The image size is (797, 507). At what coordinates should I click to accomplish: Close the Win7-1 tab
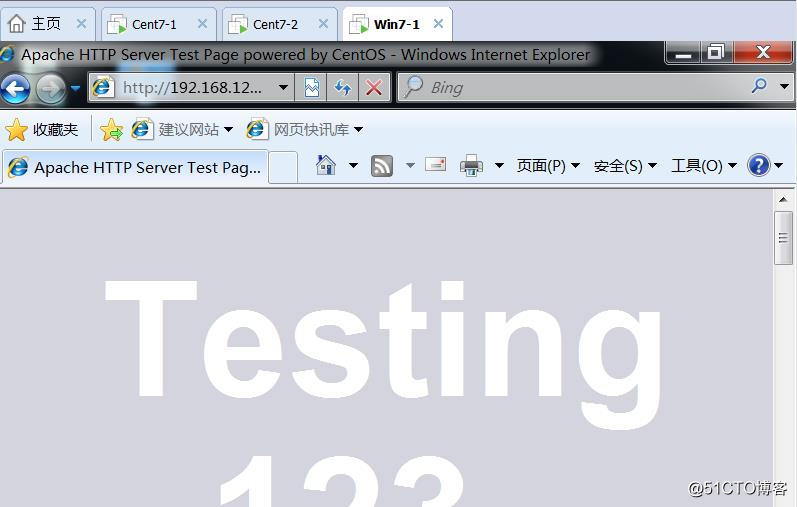[438, 24]
